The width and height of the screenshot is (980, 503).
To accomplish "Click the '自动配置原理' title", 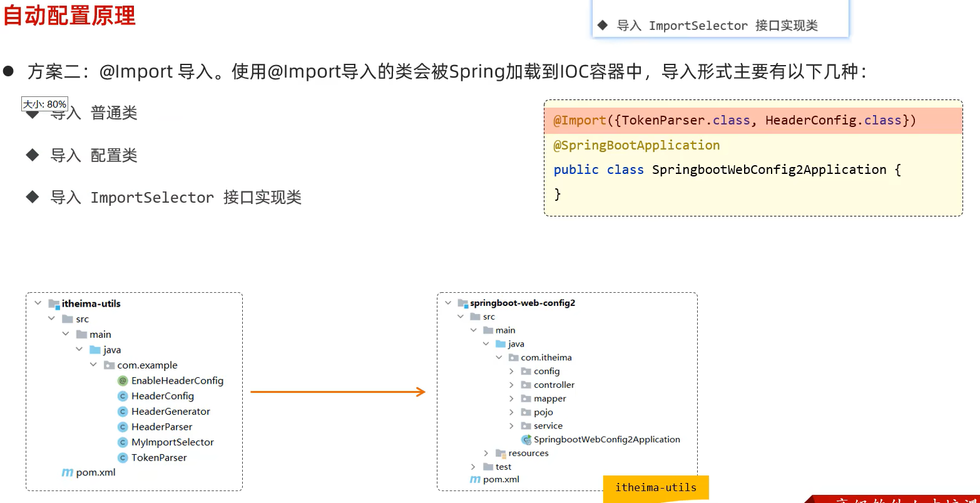I will coord(69,15).
